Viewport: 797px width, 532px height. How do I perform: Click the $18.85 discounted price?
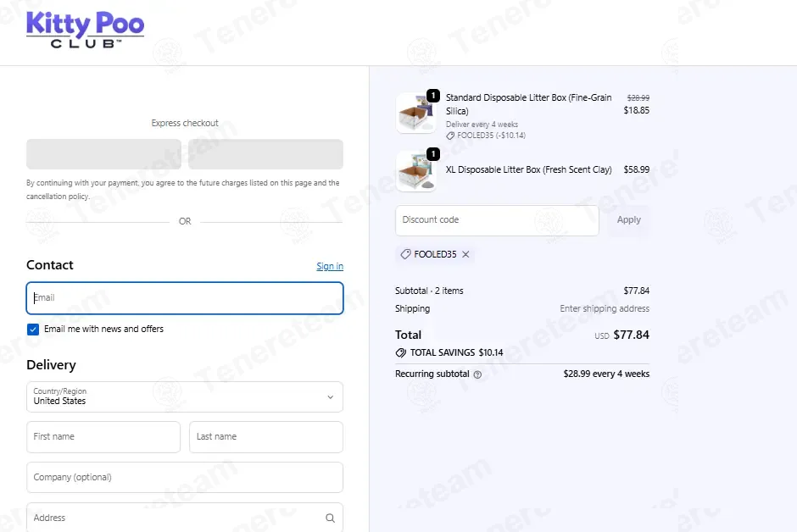pyautogui.click(x=637, y=110)
